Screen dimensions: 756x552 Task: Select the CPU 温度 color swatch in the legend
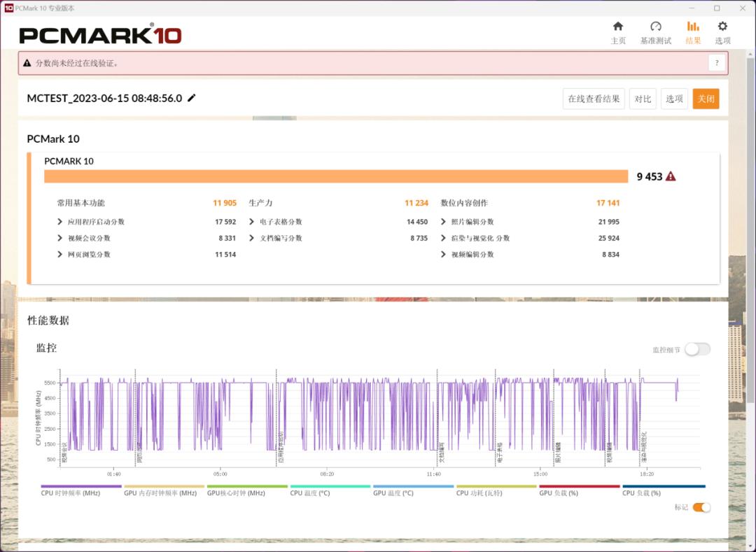(331, 486)
